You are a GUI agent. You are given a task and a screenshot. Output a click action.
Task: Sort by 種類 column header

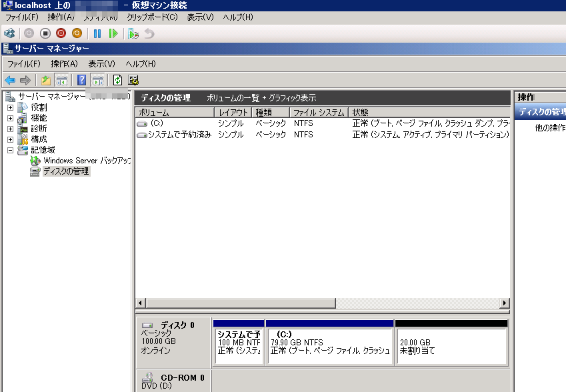point(271,113)
